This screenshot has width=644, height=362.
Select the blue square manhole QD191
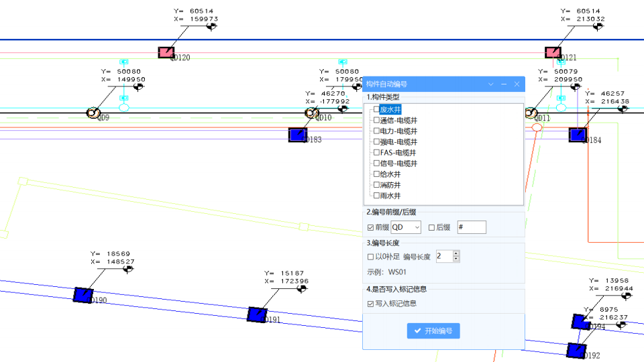[257, 314]
